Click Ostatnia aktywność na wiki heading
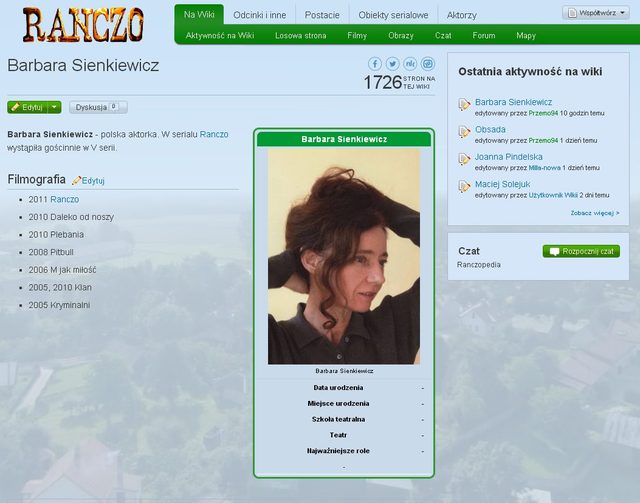The image size is (640, 503). coord(530,71)
